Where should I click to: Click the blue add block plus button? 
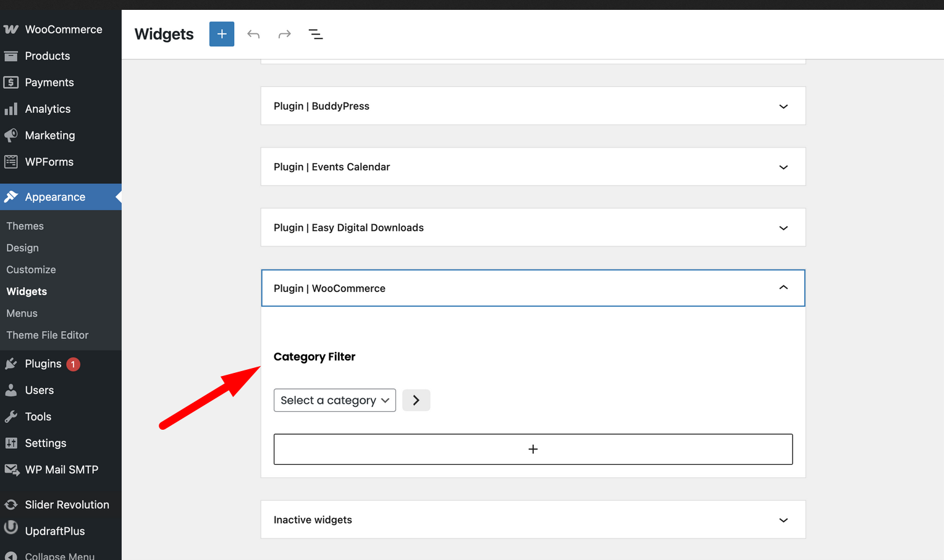(x=221, y=34)
